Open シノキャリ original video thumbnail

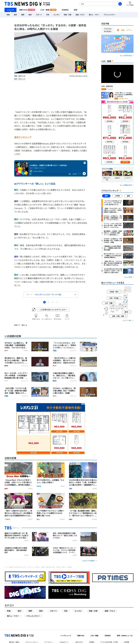(x=128, y=173)
